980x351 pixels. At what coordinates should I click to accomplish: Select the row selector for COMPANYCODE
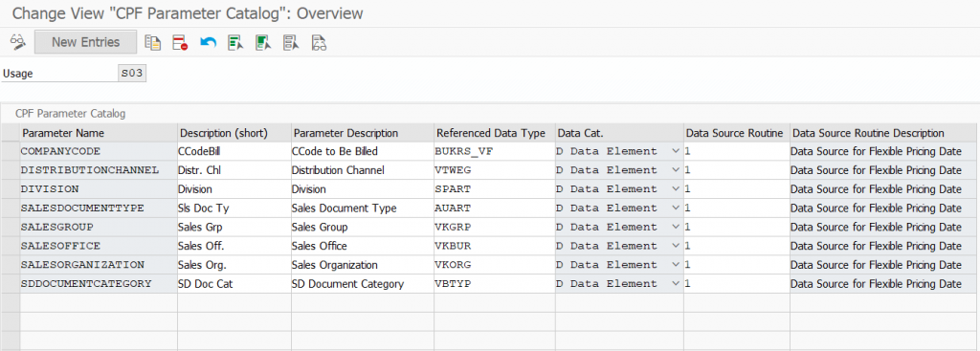pos(11,151)
